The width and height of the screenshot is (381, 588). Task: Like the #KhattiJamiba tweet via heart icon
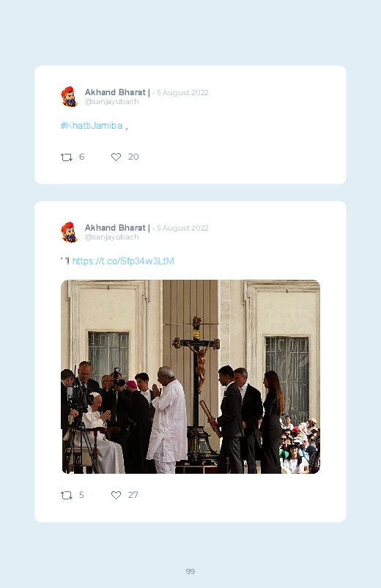click(116, 157)
